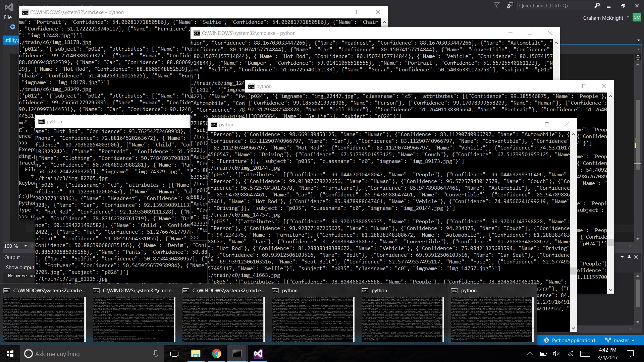Close the Output panel
Viewport: 644px width, 362px height.
(636, 257)
